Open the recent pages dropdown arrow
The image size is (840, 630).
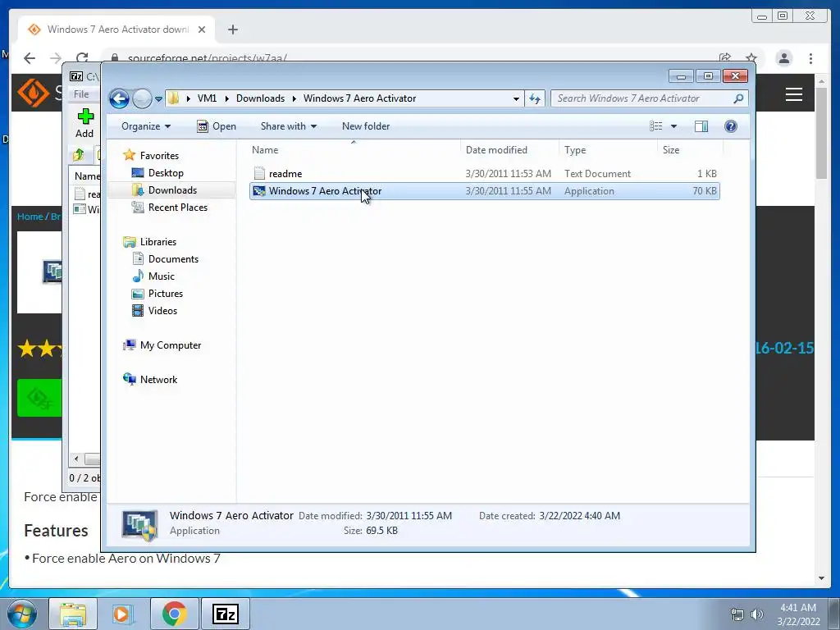click(x=158, y=99)
